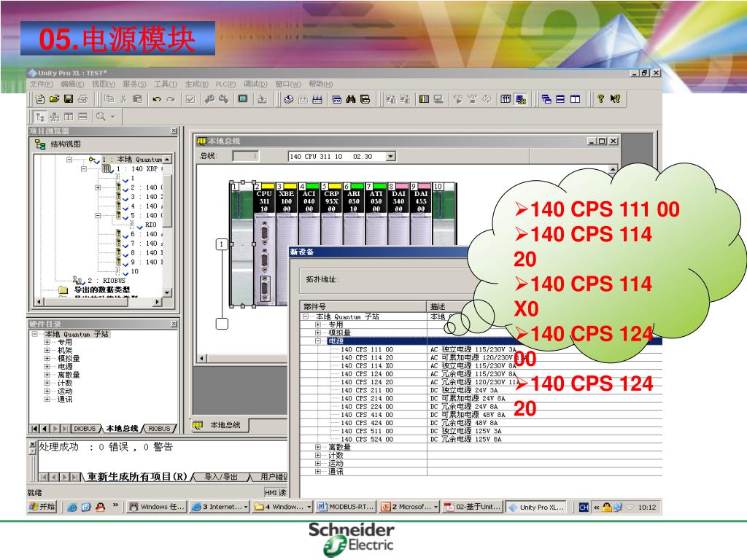Click the zoom magnifier toolbar icon
This screenshot has width=747, height=560.
101,116
